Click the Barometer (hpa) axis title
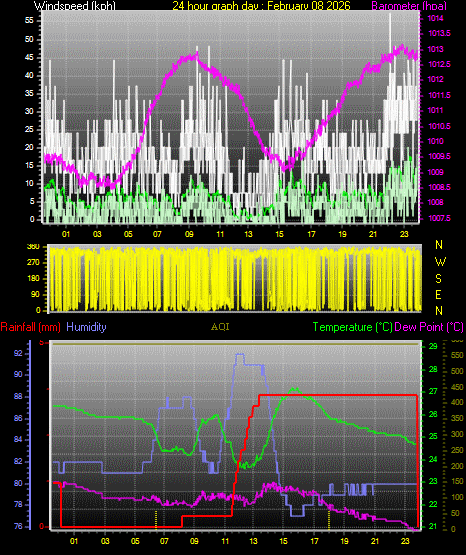 (x=409, y=6)
